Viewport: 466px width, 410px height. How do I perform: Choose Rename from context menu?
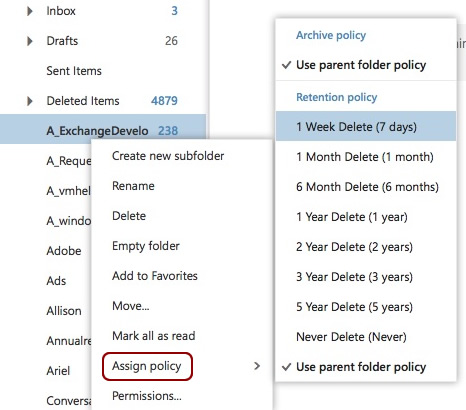click(133, 186)
